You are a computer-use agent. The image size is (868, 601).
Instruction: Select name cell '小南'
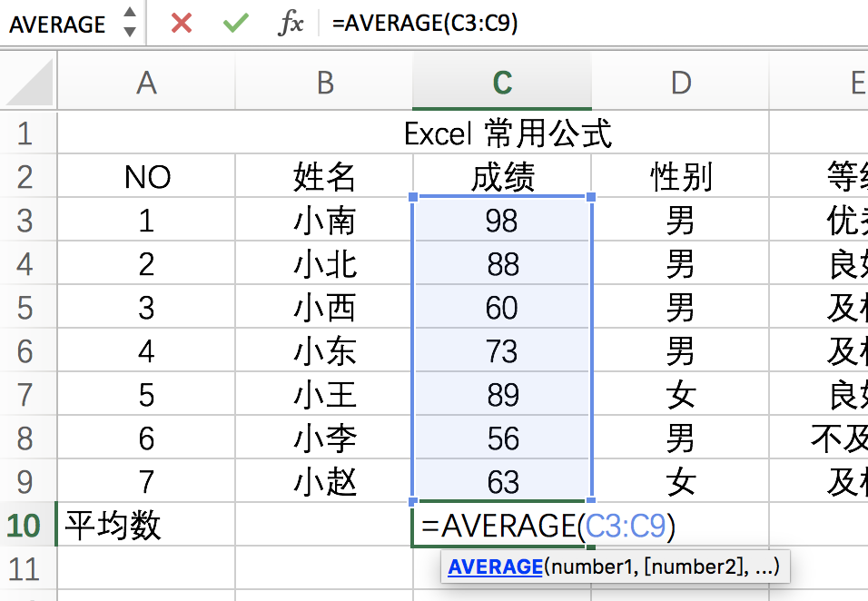[x=324, y=220]
